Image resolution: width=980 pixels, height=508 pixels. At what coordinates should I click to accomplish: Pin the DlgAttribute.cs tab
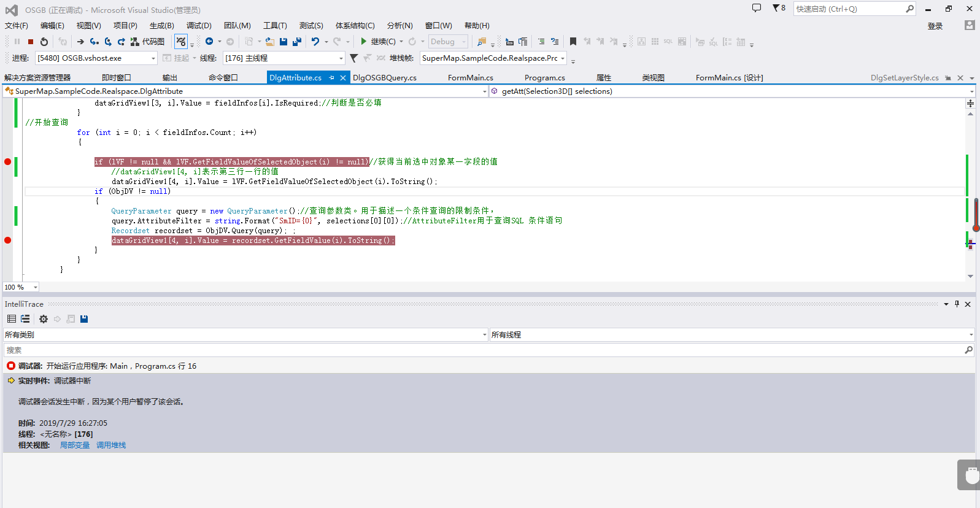point(332,78)
